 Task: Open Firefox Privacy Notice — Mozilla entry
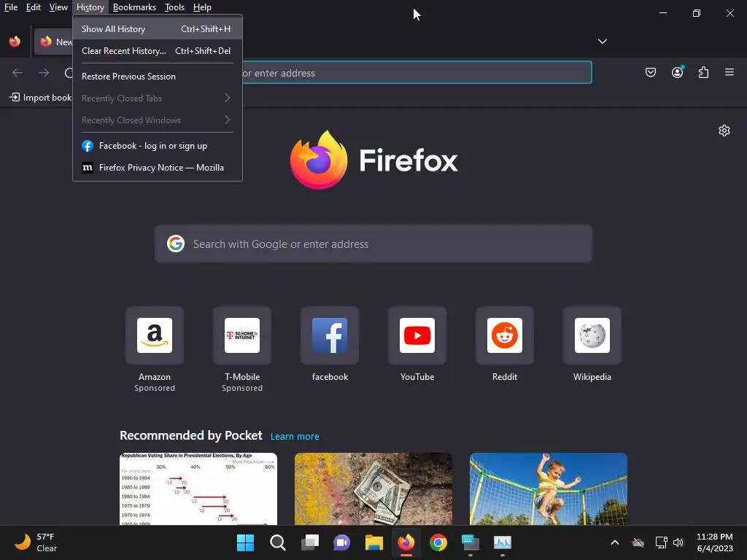point(158,168)
